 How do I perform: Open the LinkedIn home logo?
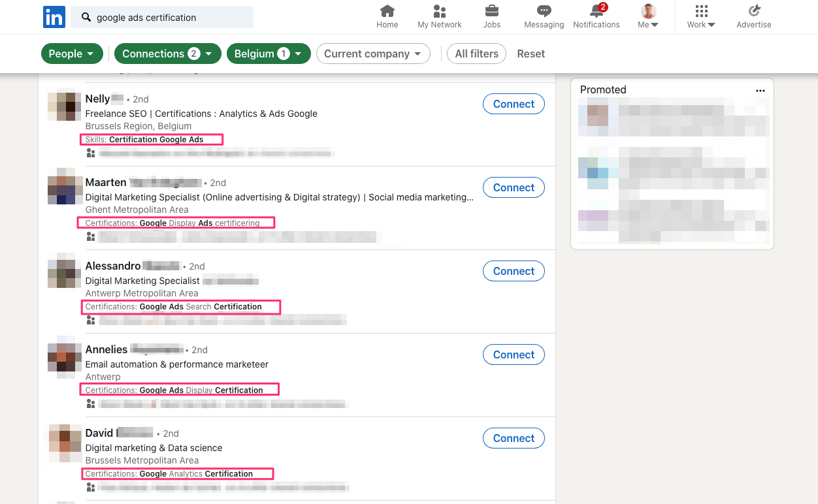pyautogui.click(x=54, y=17)
